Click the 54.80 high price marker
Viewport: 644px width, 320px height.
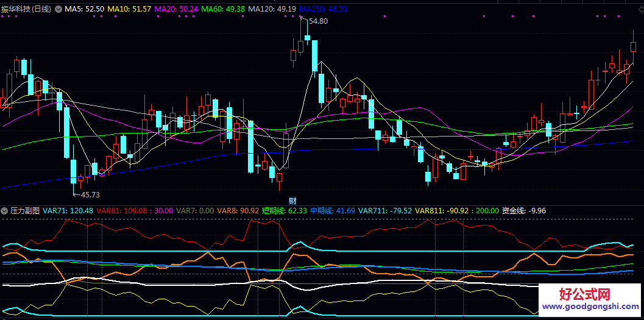coord(318,21)
